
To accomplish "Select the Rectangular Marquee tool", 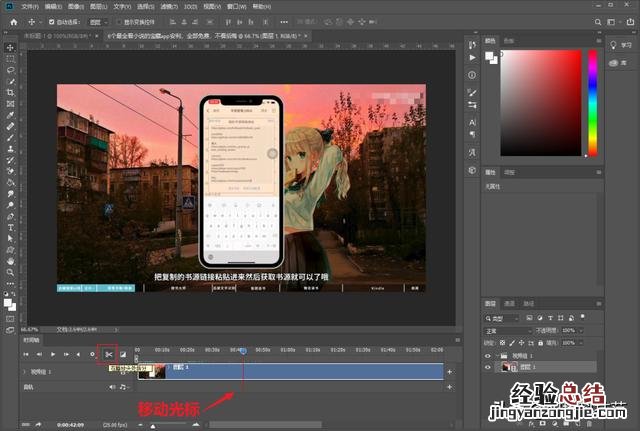I will click(11, 58).
